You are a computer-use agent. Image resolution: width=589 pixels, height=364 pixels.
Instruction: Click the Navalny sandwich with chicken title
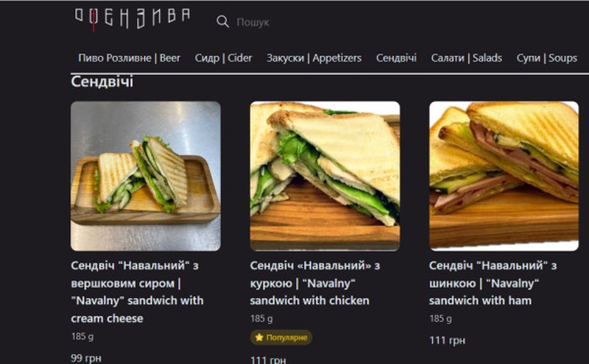pos(315,283)
